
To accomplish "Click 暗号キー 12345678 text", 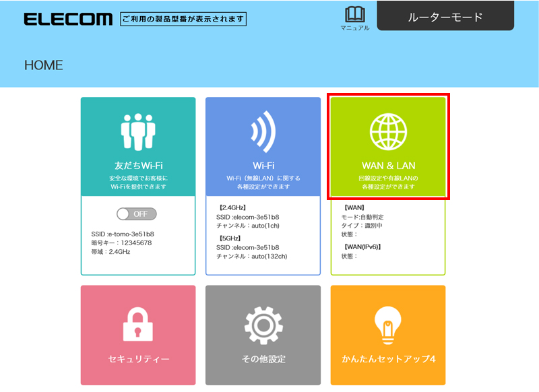I will [121, 243].
